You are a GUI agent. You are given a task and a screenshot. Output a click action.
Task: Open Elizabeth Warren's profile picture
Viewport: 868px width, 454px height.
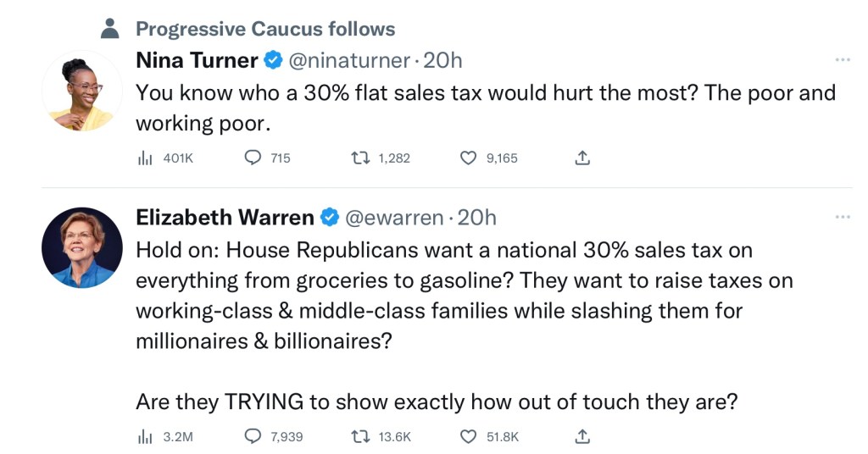tap(82, 247)
